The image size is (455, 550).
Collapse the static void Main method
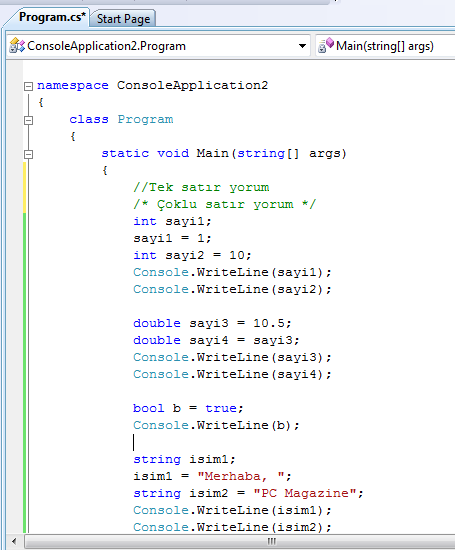tap(28, 154)
